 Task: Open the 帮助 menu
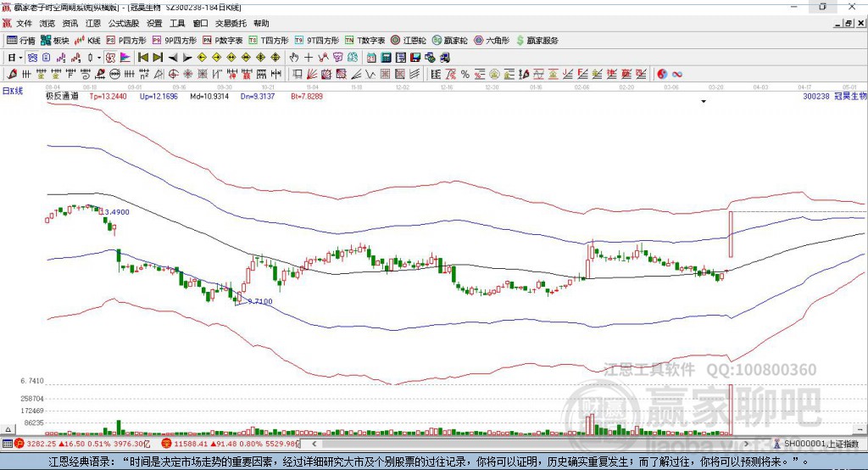point(261,23)
